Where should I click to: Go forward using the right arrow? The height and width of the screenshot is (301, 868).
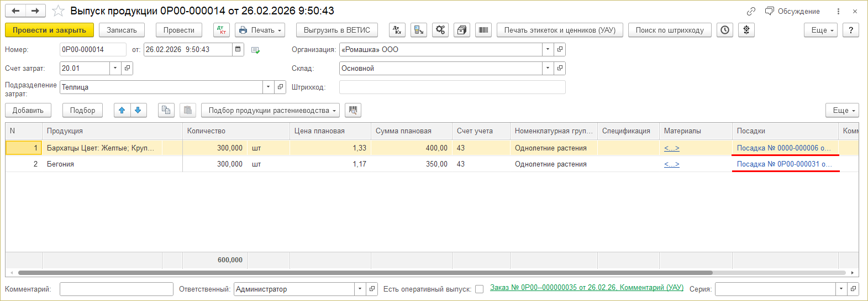tap(35, 11)
